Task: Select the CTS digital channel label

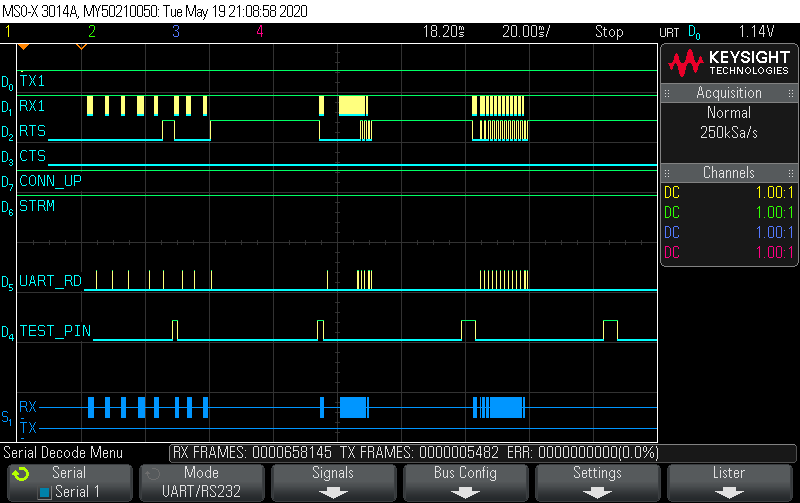Action: pos(33,156)
